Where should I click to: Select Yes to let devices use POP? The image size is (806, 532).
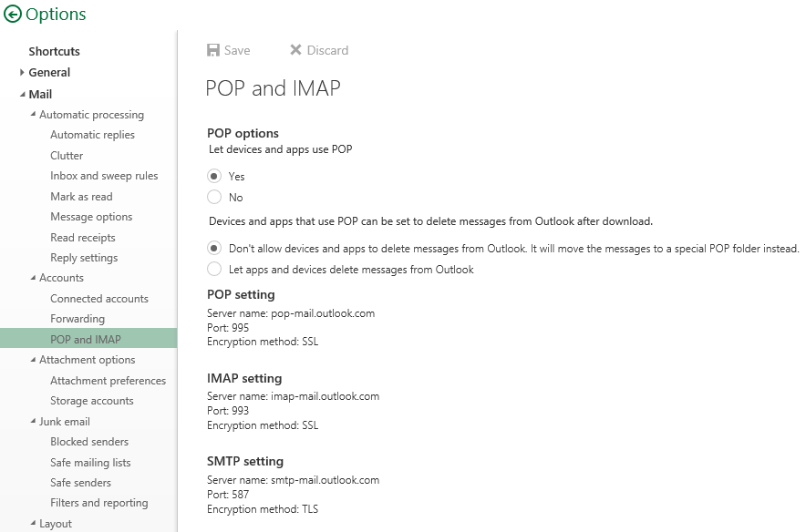(214, 176)
